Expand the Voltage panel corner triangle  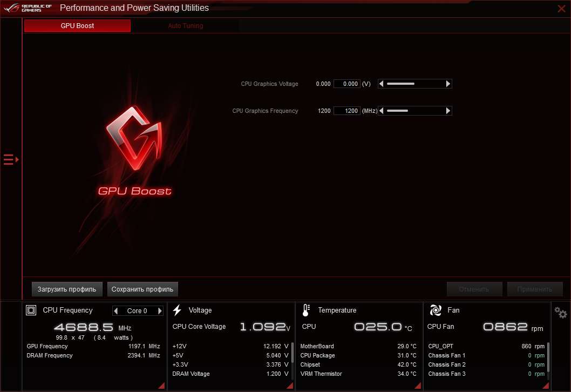(x=290, y=386)
